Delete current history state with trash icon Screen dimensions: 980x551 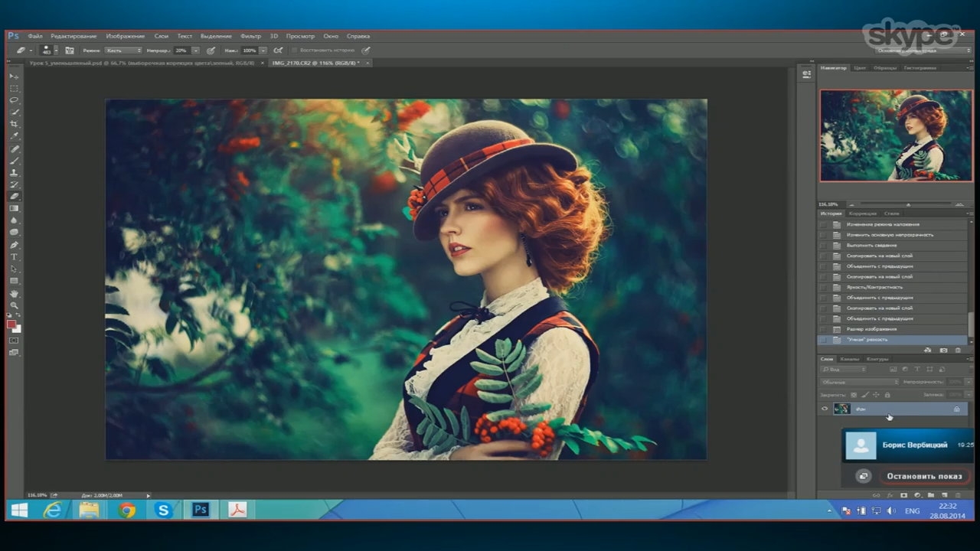tap(958, 350)
